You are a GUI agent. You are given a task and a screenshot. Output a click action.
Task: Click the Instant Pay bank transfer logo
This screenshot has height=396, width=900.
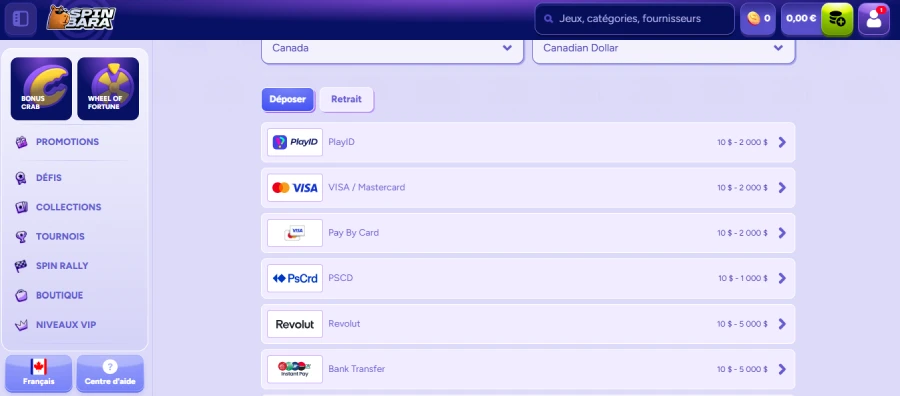tap(295, 369)
